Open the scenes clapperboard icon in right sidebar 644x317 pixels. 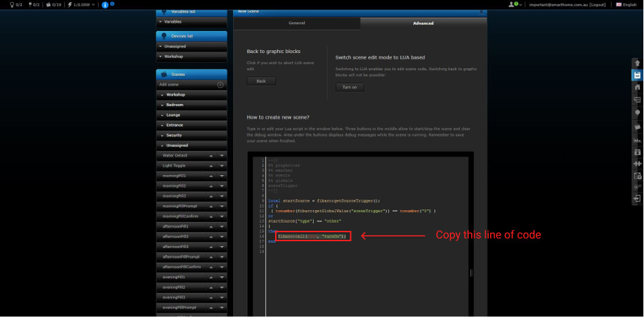coord(637,127)
